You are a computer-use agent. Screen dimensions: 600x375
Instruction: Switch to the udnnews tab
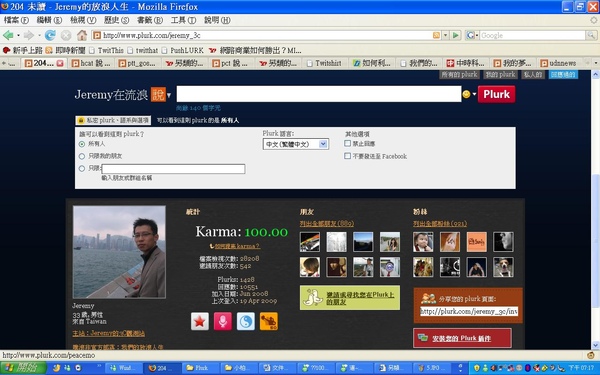559,63
